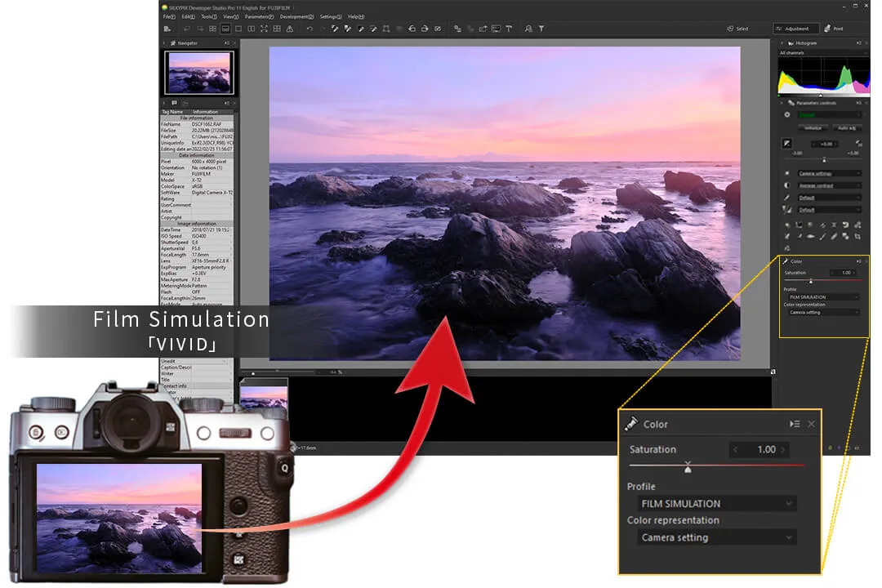Click the half-circle tone contrast icon

pos(787,185)
